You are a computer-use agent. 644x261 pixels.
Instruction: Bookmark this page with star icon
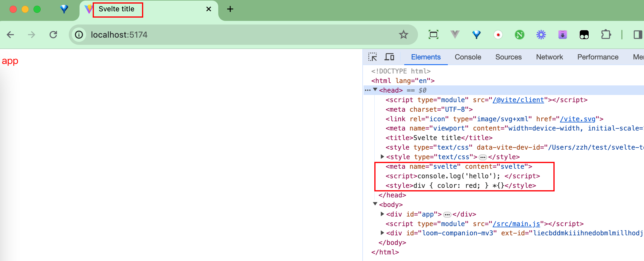coord(403,35)
